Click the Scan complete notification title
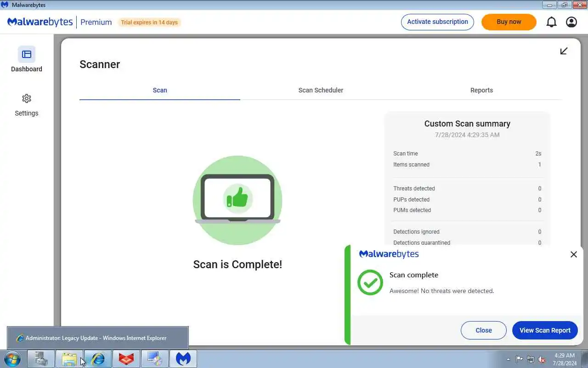588x368 pixels. [x=414, y=275]
